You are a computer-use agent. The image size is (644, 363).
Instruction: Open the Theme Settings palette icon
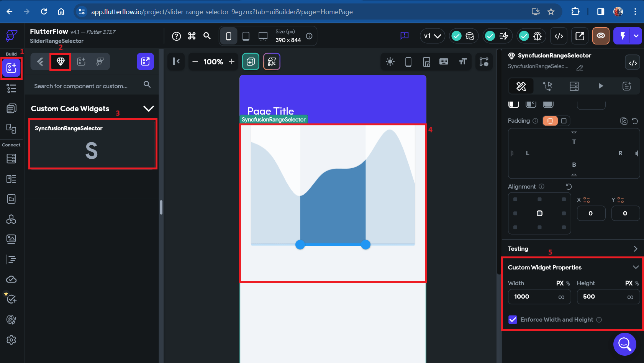11,319
